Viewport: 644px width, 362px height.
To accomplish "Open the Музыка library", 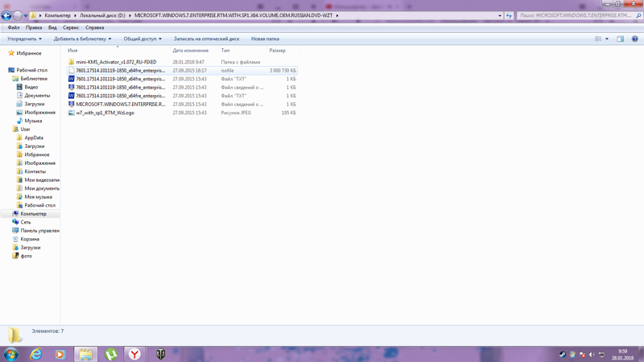I will tap(33, 121).
